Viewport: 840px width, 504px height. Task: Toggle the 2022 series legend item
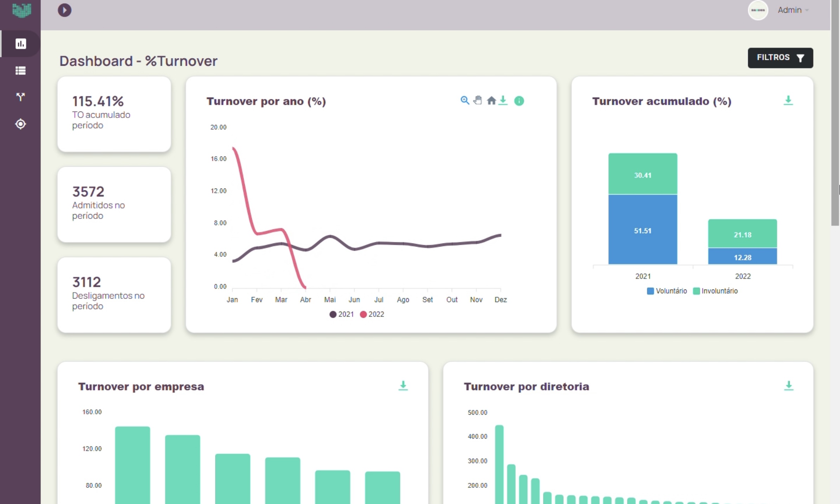coord(372,314)
